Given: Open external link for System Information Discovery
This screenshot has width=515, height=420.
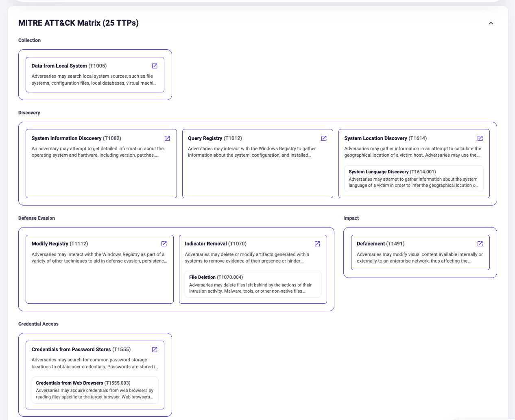Looking at the screenshot, I should [167, 138].
